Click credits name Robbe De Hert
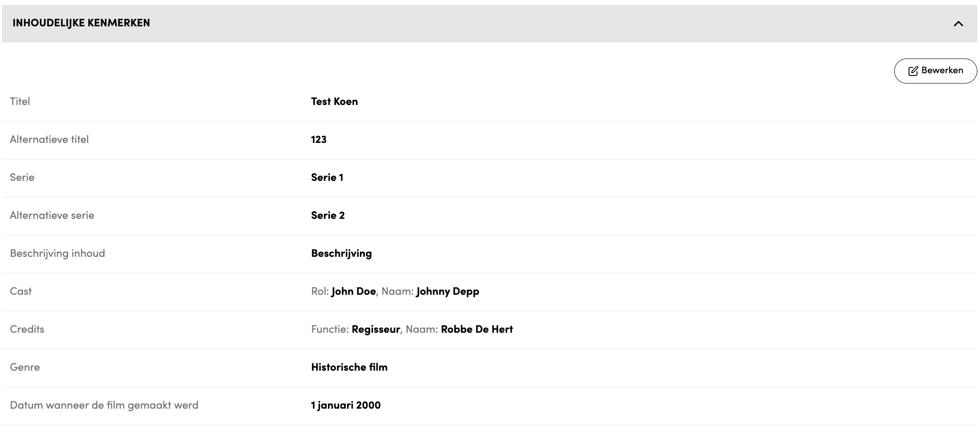Screen dimensions: 980x435 477,329
